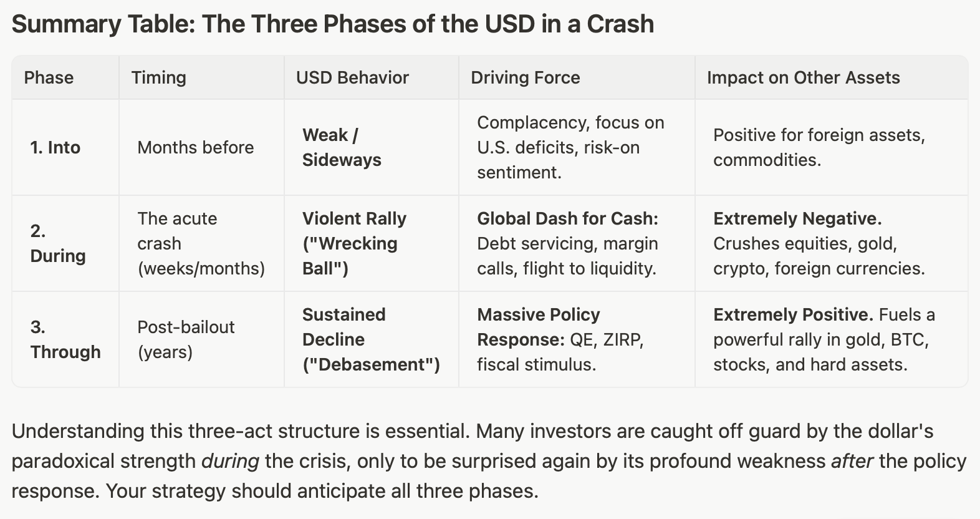Click the Timing column header
This screenshot has width=980, height=519.
pyautogui.click(x=158, y=77)
